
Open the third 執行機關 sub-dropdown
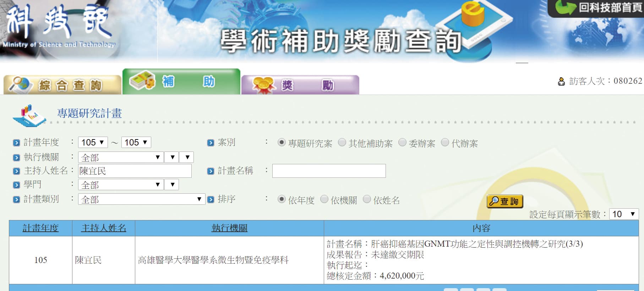tap(187, 157)
